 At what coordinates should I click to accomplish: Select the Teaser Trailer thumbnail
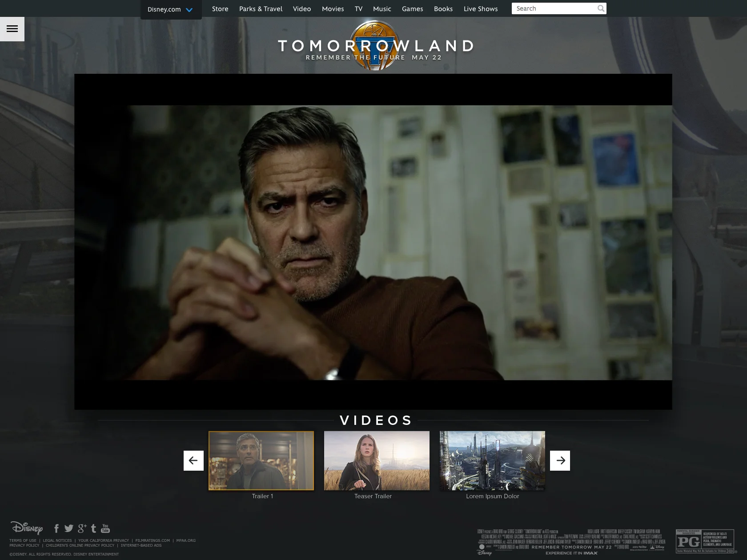tap(377, 460)
